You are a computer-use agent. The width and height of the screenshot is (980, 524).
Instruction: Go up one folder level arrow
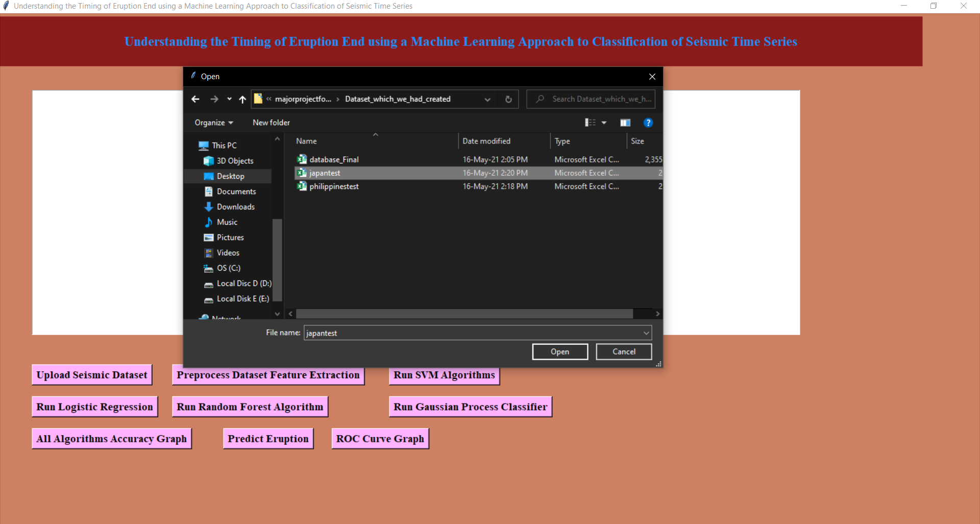(x=242, y=99)
